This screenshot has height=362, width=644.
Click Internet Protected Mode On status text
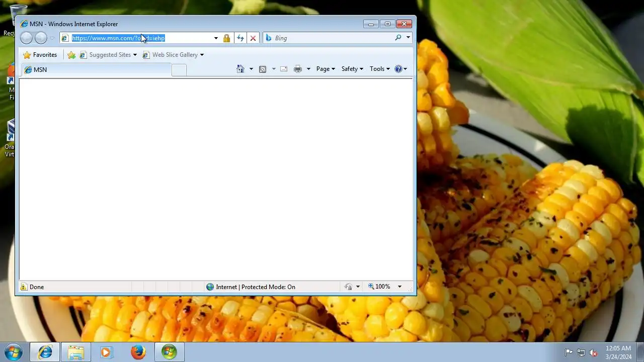256,287
